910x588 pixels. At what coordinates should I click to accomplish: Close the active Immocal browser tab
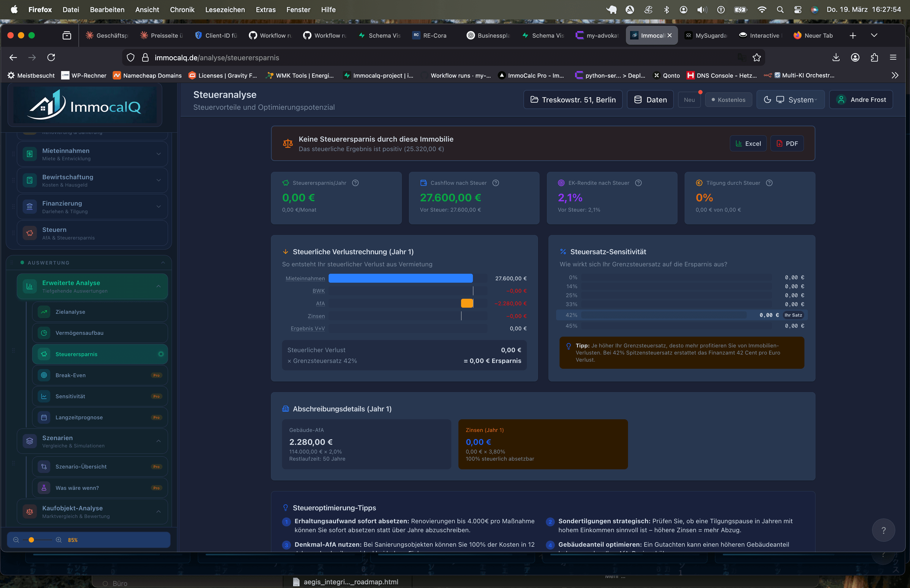tap(669, 36)
